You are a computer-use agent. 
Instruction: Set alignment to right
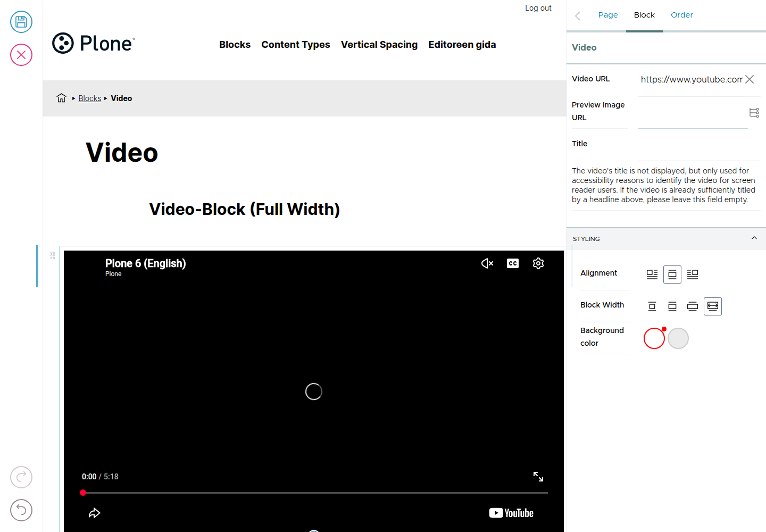click(x=693, y=274)
